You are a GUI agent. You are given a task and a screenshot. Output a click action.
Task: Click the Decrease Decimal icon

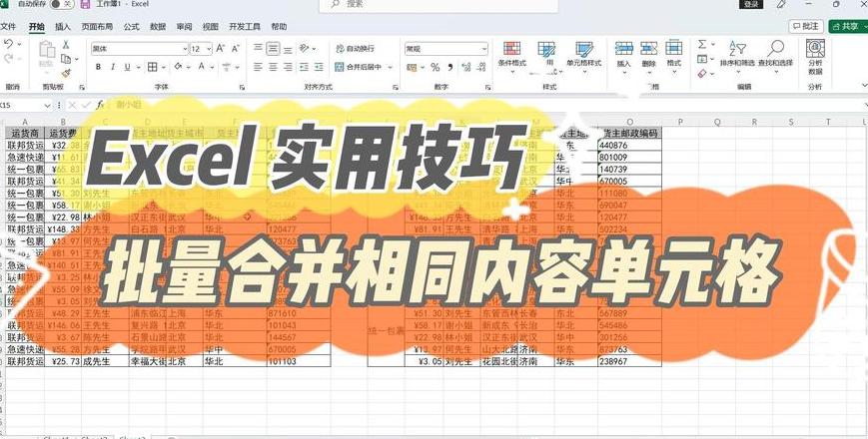pyautogui.click(x=481, y=67)
